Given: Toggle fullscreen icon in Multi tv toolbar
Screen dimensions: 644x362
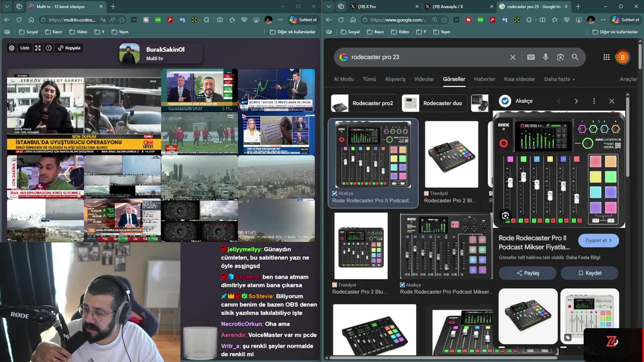Looking at the screenshot, I should [38, 48].
